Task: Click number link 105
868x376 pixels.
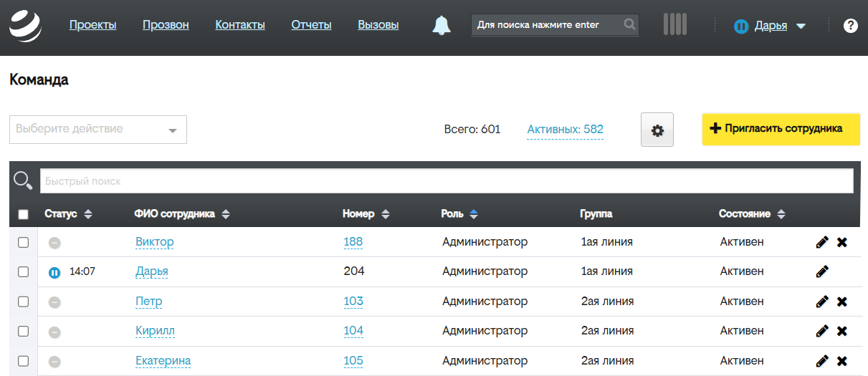Action: coord(353,361)
